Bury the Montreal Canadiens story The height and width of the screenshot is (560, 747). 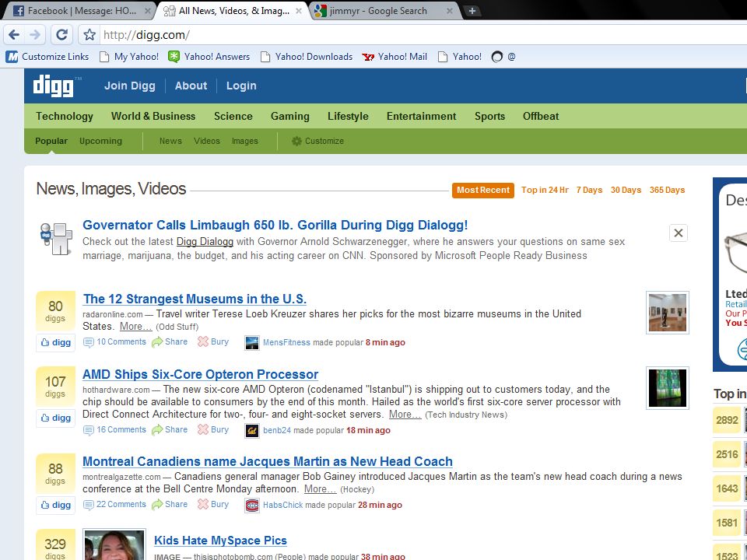213,504
